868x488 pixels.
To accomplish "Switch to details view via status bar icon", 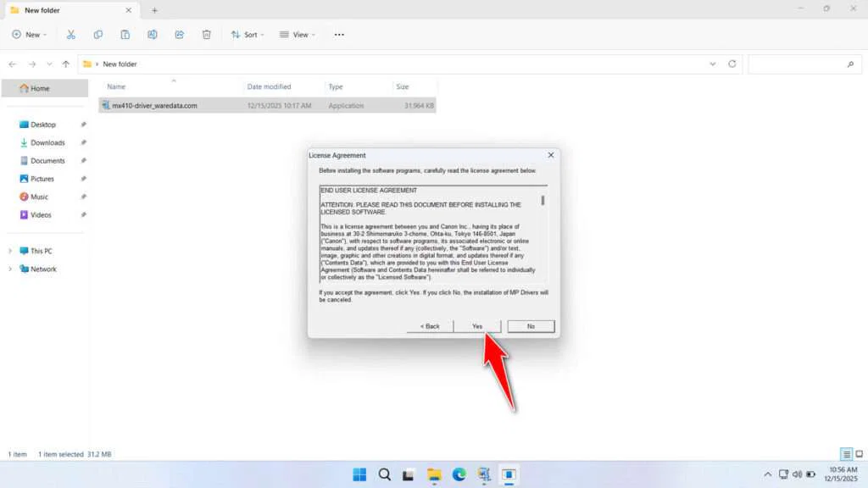I will (x=846, y=453).
